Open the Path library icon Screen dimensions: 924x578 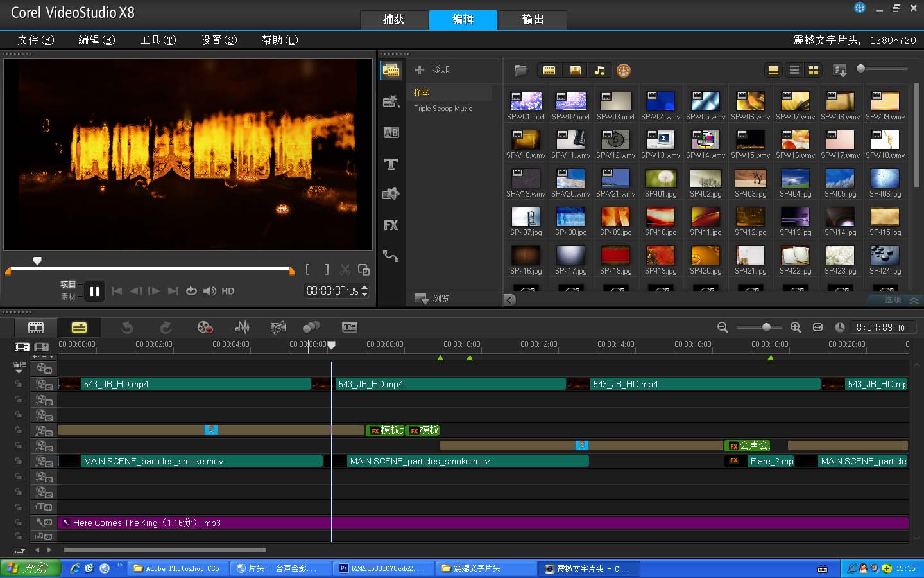(x=391, y=256)
